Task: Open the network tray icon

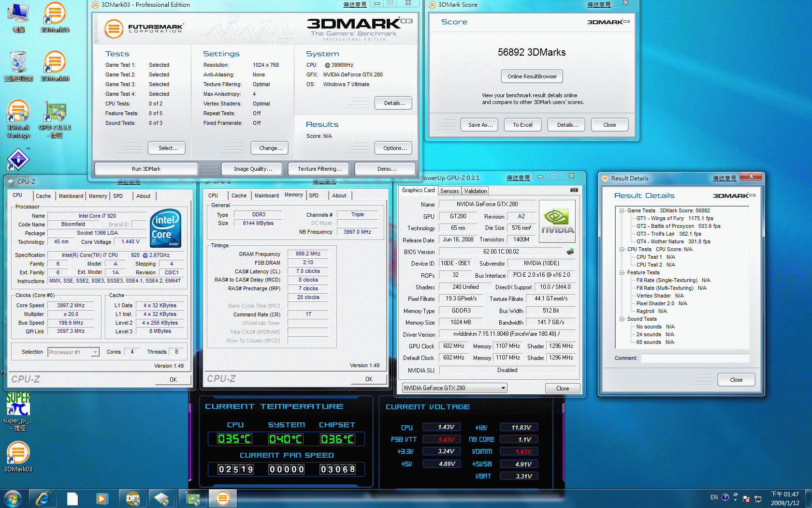Action: [x=757, y=498]
